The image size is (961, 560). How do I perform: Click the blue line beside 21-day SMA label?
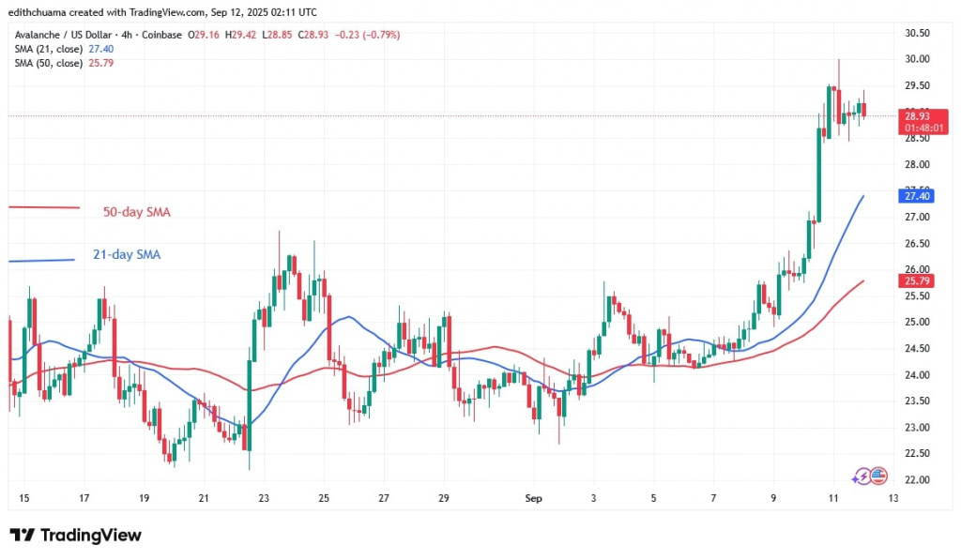coord(41,261)
